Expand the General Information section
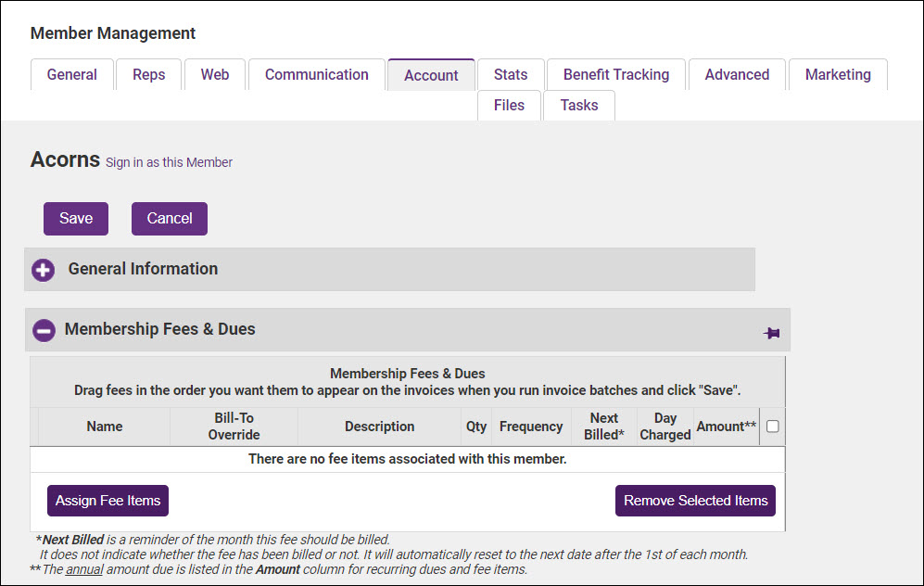The height and width of the screenshot is (586, 924). click(43, 270)
